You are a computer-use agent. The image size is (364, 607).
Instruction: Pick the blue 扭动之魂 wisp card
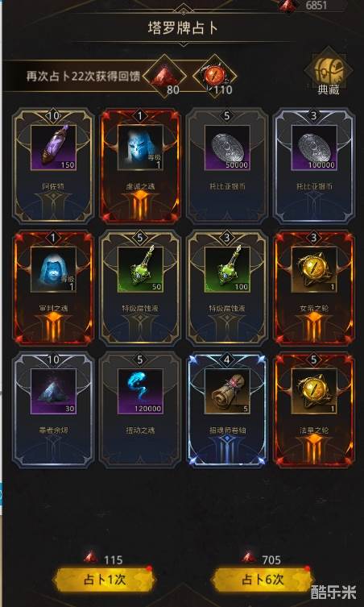(140, 410)
